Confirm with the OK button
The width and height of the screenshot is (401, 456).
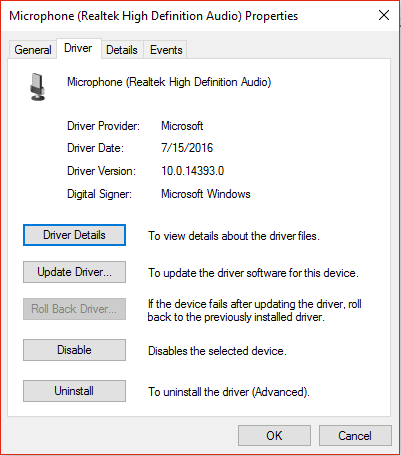tap(274, 435)
